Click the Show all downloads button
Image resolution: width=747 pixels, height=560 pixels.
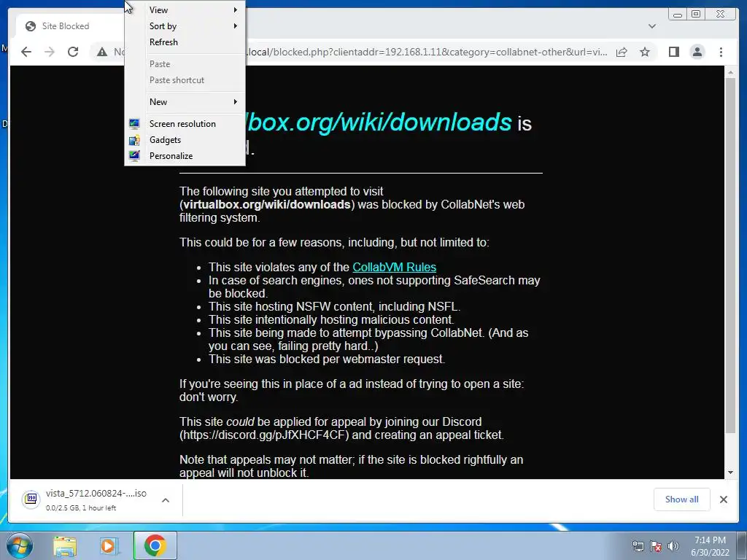tap(682, 499)
